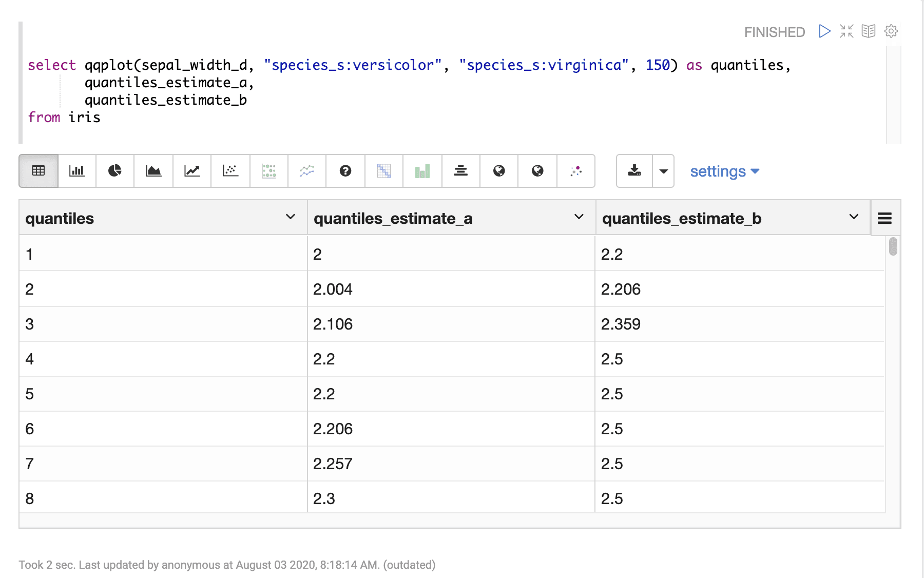The height and width of the screenshot is (578, 924).
Task: Download results with the download icon
Action: [x=634, y=171]
